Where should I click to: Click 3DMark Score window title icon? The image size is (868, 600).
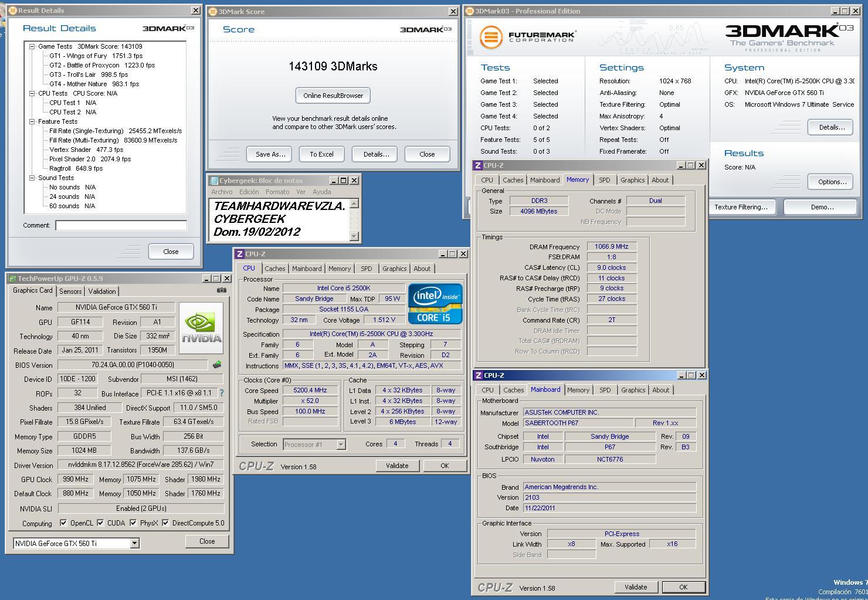click(213, 12)
